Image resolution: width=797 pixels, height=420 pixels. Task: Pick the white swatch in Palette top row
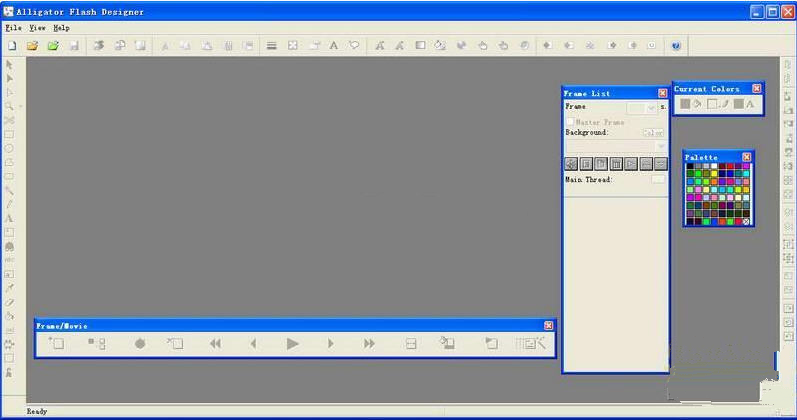pos(714,166)
